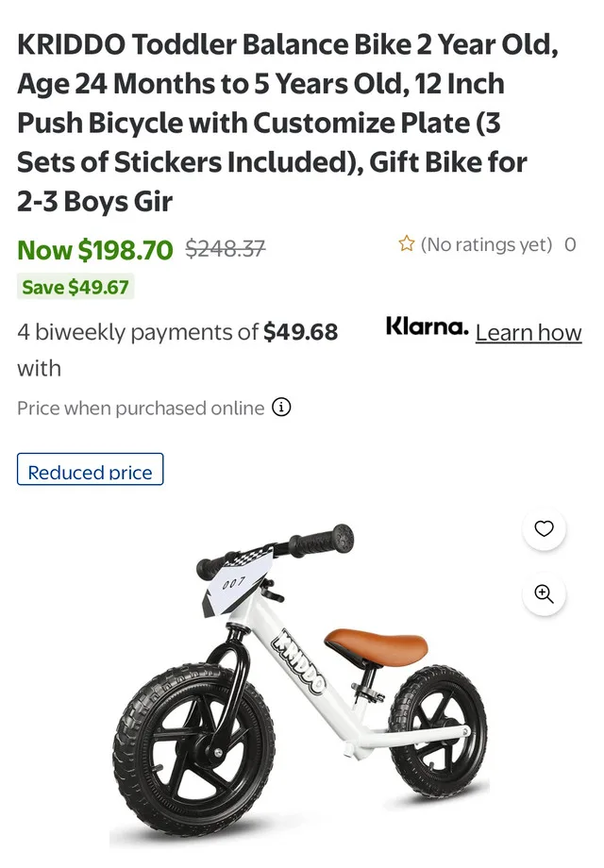Viewport: 604px width, 868px height.
Task: Add item to favorites with heart button
Action: tap(544, 530)
